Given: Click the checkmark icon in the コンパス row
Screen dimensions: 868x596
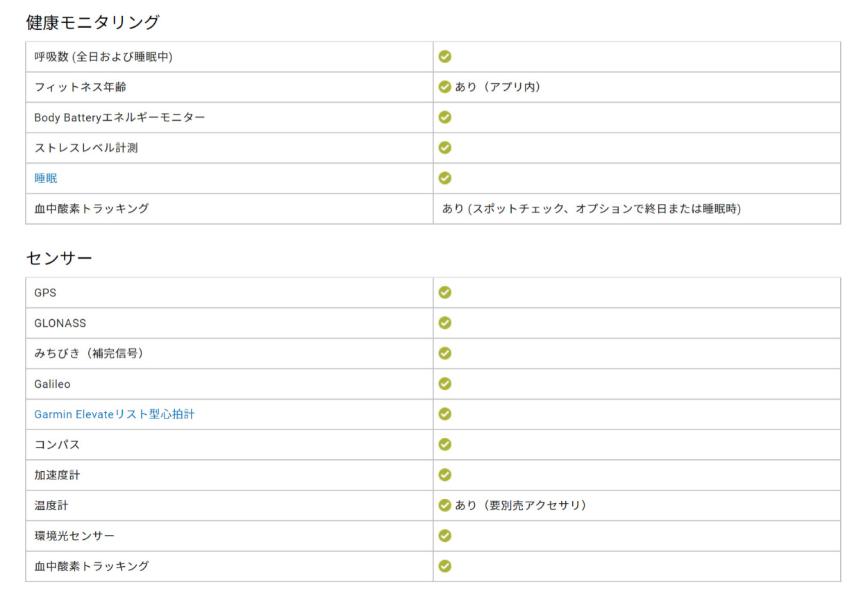Looking at the screenshot, I should (x=445, y=444).
